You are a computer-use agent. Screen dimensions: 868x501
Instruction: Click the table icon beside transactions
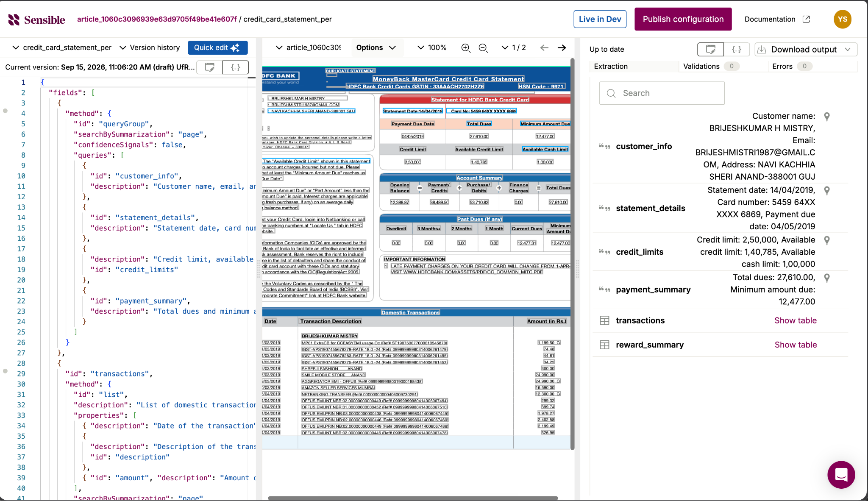[604, 321]
